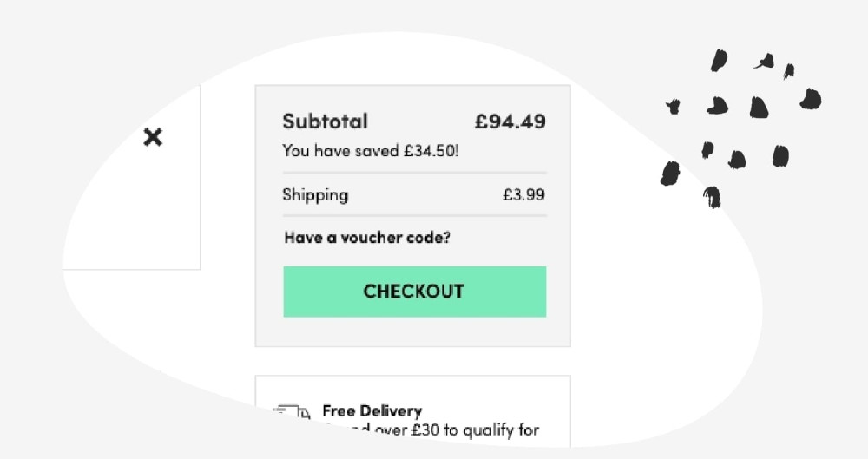Image resolution: width=868 pixels, height=459 pixels.
Task: Click the Shipping row label
Action: click(x=315, y=195)
